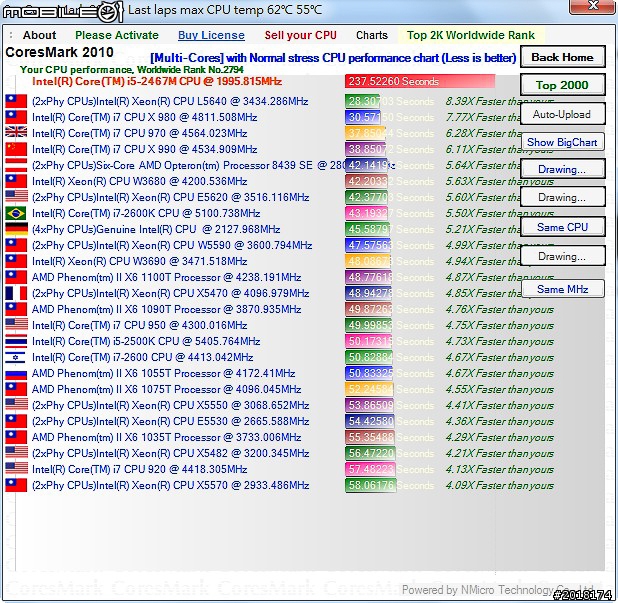Select Phenom II X6 1100T @ 4238.191MHz

[166, 277]
